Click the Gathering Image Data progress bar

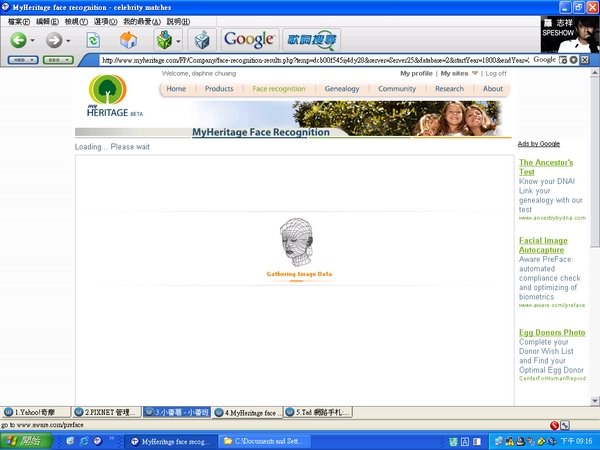pyautogui.click(x=299, y=281)
